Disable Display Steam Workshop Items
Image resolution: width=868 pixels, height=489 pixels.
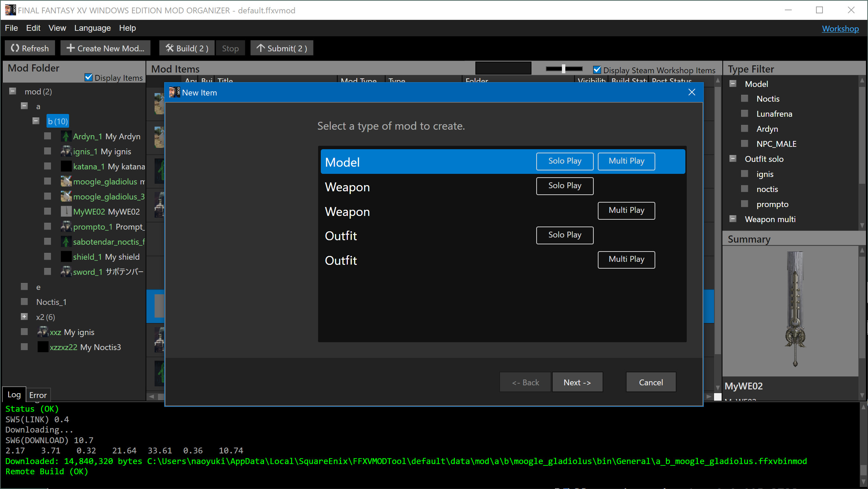[597, 69]
